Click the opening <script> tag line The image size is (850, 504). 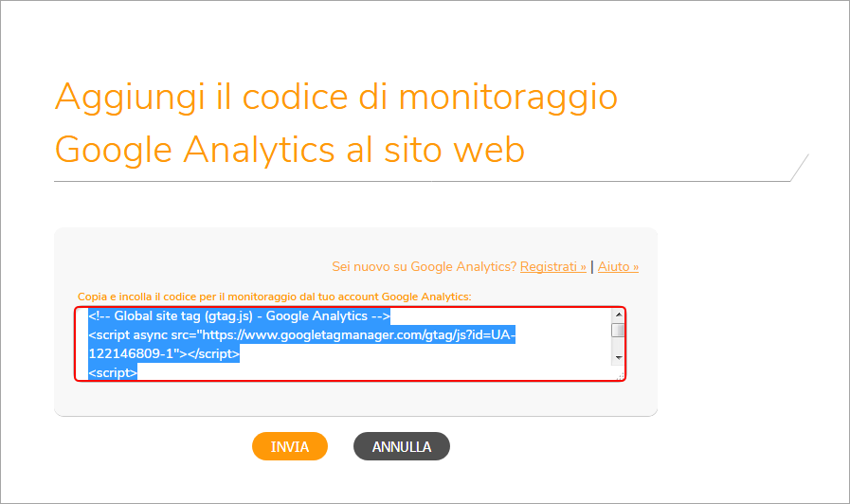coord(113,373)
